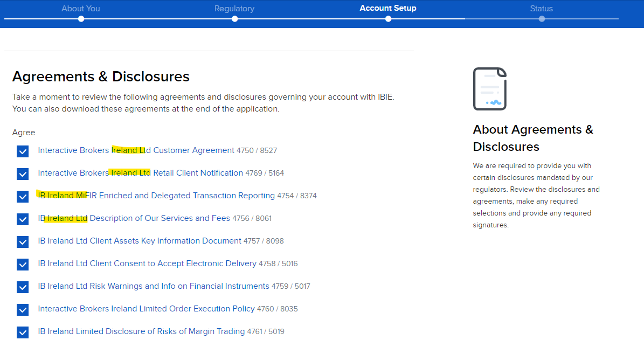644x340 pixels.
Task: Go to the About You step
Action: click(x=81, y=9)
